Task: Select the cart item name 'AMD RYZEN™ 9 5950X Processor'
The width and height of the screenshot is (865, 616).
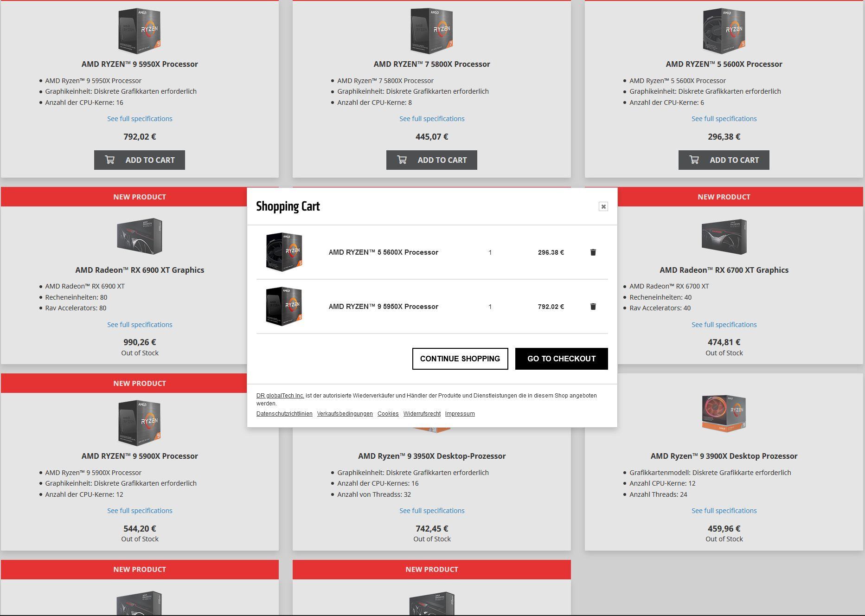Action: 384,307
